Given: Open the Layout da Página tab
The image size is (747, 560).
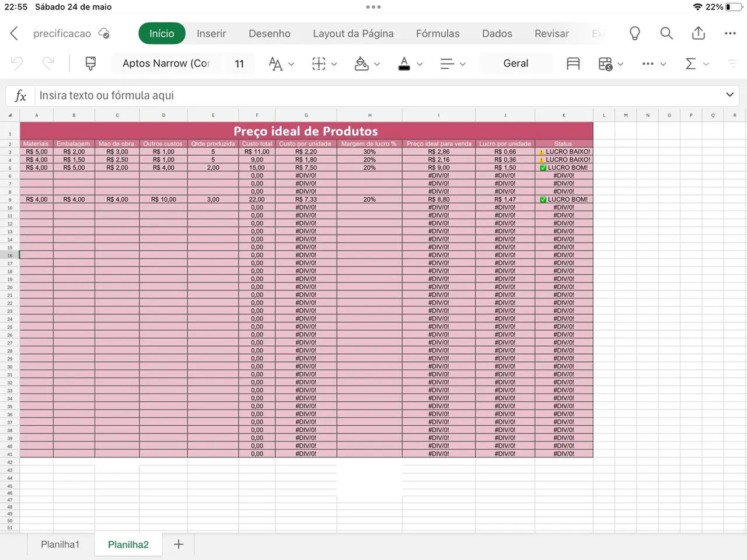Looking at the screenshot, I should coord(353,33).
